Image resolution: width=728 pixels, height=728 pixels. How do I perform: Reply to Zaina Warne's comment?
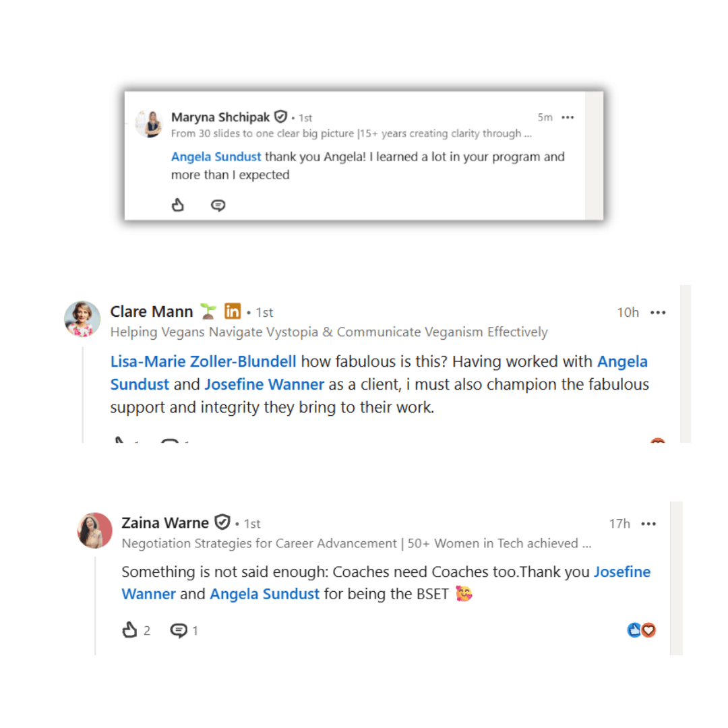click(x=178, y=630)
